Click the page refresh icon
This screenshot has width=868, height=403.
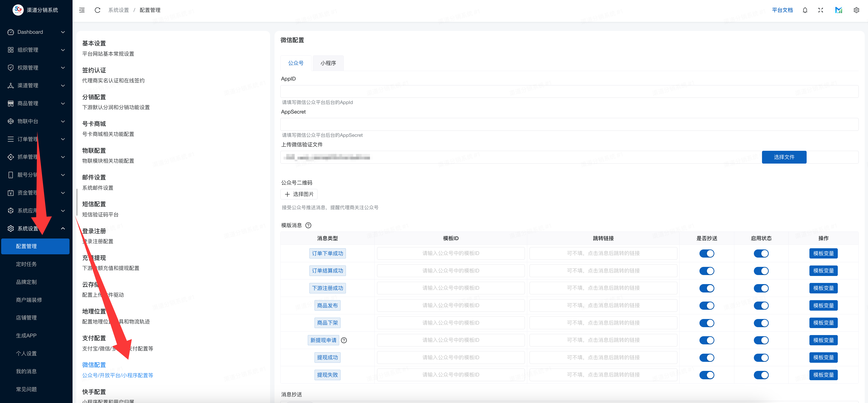coord(97,10)
